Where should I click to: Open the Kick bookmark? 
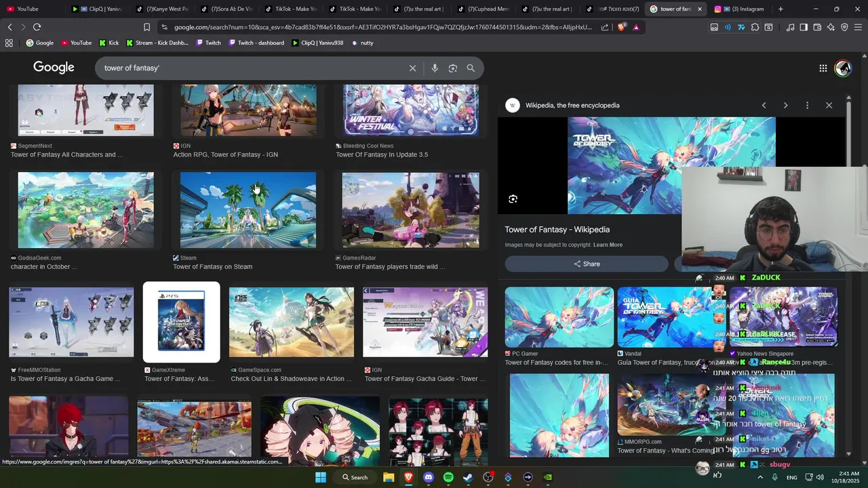(x=108, y=43)
